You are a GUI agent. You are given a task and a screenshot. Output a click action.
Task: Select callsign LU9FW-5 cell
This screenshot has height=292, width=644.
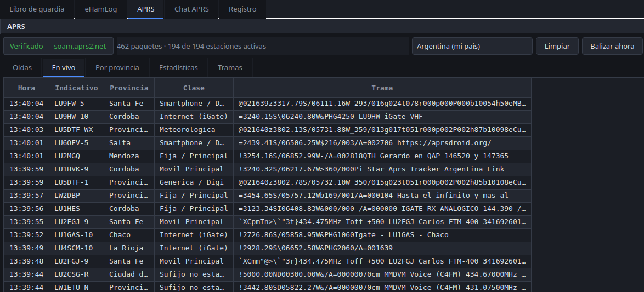pyautogui.click(x=76, y=104)
